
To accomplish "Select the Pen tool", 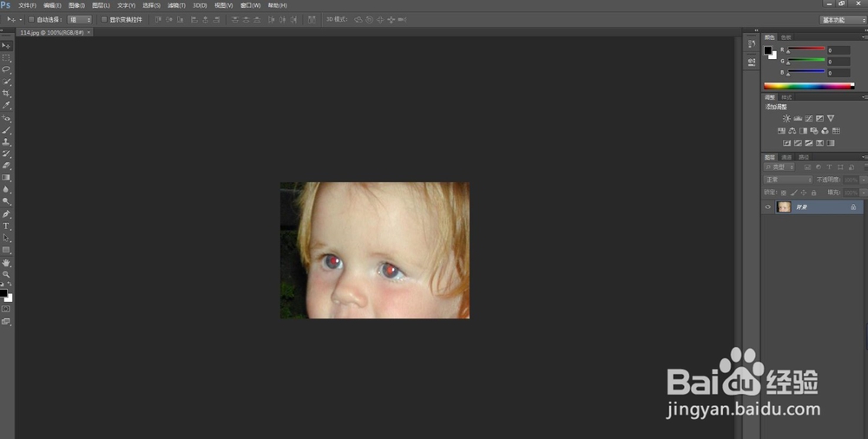I will tap(6, 214).
